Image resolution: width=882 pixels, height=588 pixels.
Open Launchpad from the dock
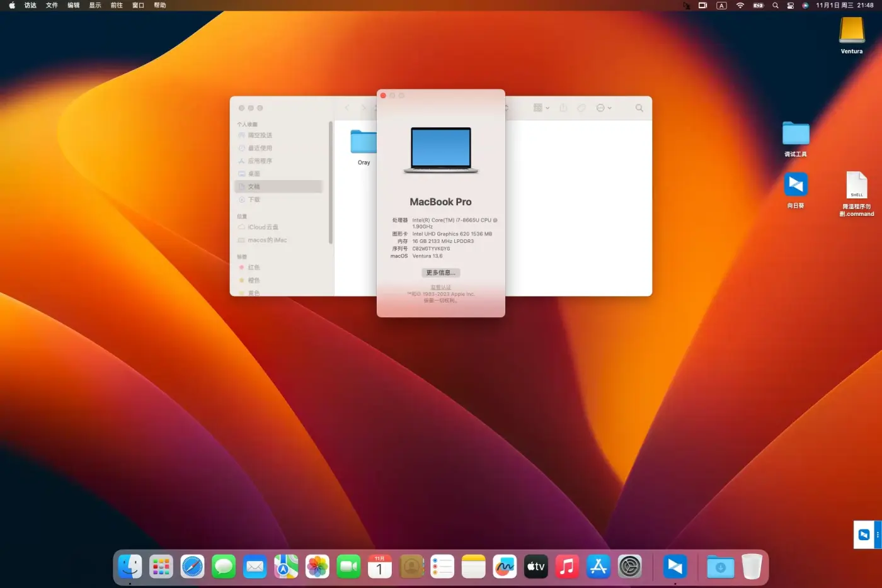[161, 567]
